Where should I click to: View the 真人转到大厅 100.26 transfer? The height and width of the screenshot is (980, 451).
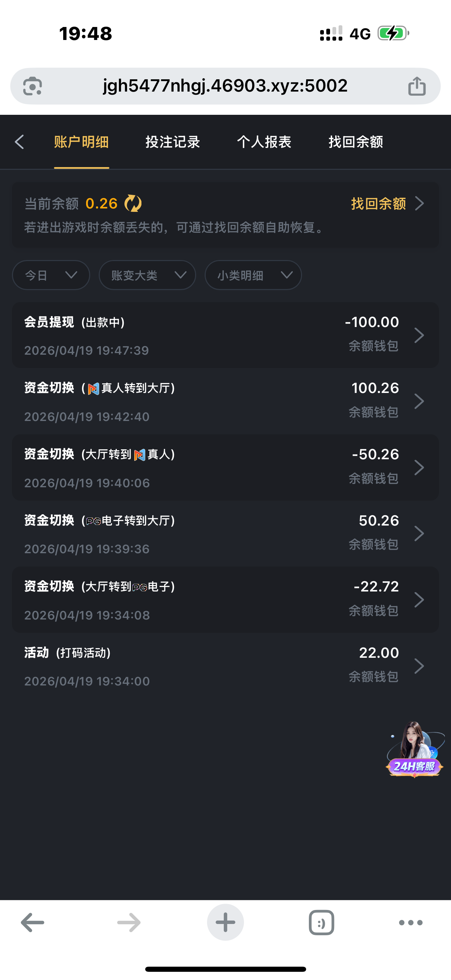pos(225,401)
